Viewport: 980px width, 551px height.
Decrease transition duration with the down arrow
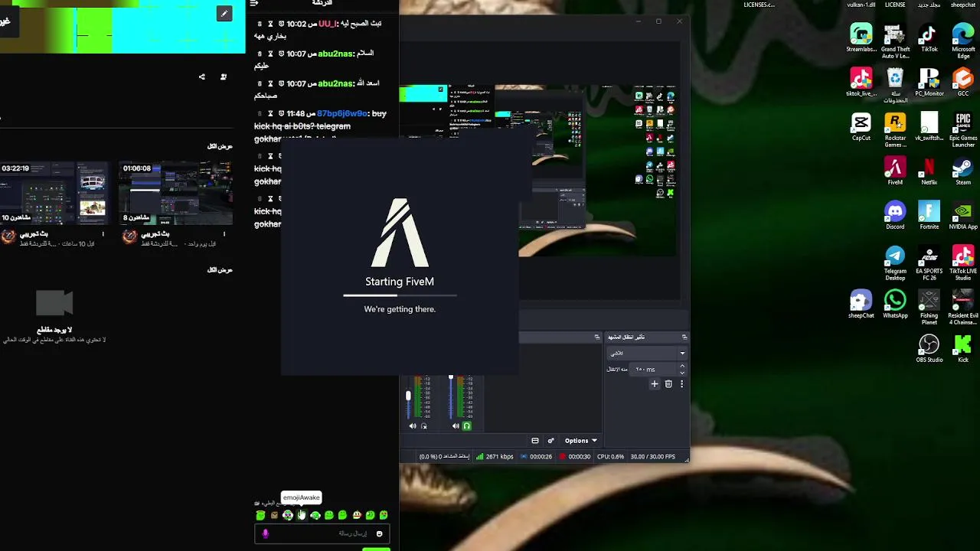(x=682, y=373)
